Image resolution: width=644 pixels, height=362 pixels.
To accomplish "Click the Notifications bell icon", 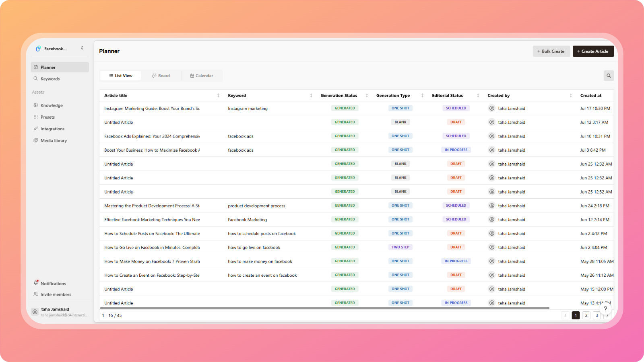I will 36,283.
